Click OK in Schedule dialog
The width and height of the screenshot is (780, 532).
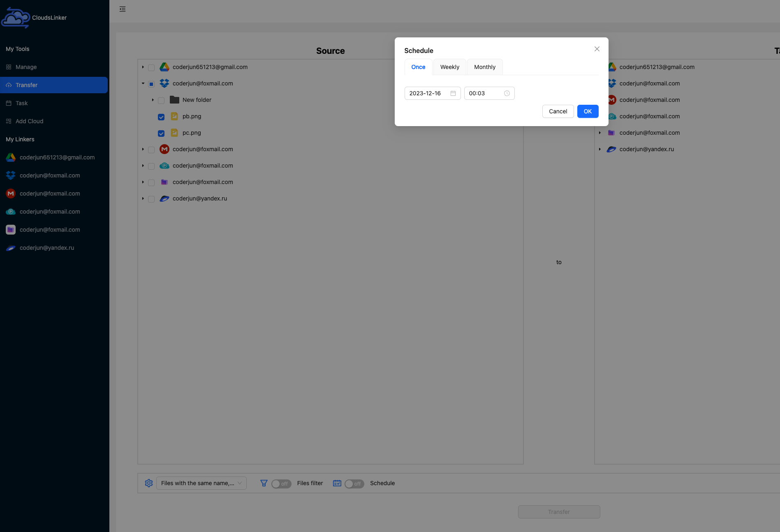click(x=588, y=111)
